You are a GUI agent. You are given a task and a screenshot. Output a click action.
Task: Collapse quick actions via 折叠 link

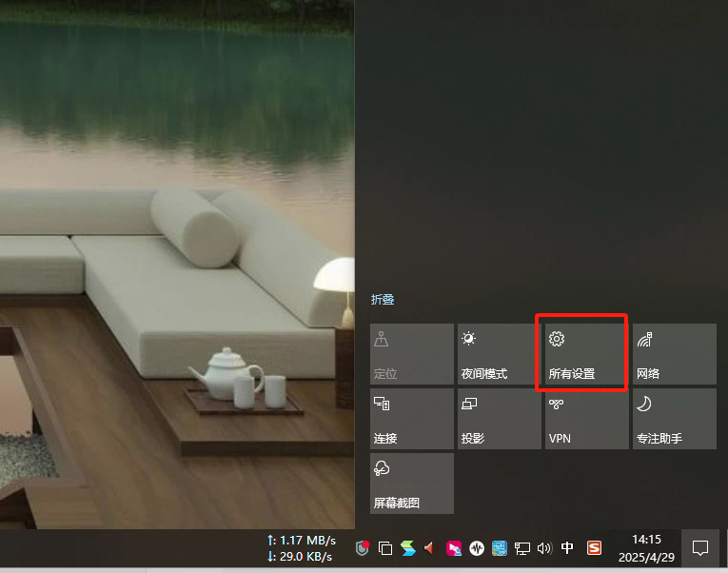point(383,300)
